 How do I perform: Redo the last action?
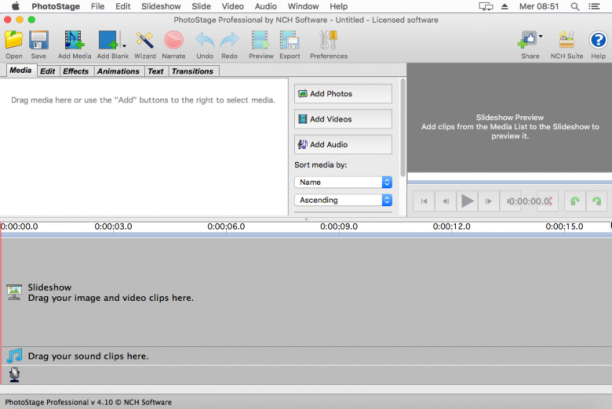[x=230, y=44]
